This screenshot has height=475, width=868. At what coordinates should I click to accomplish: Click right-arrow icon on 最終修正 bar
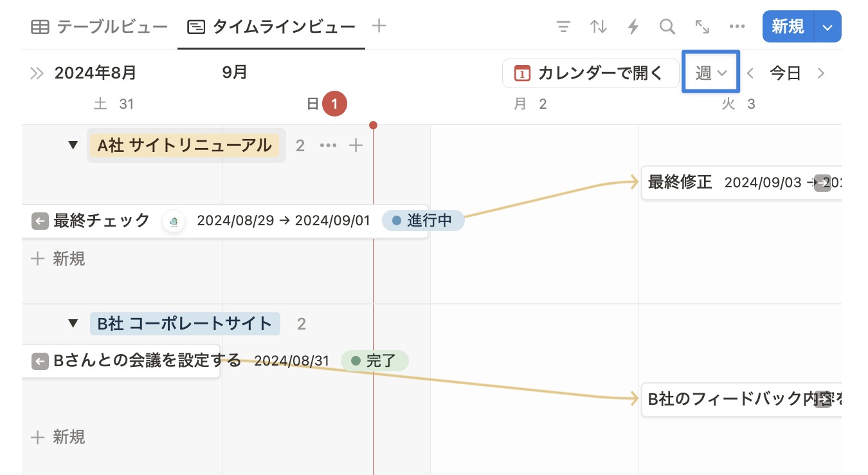(x=822, y=183)
